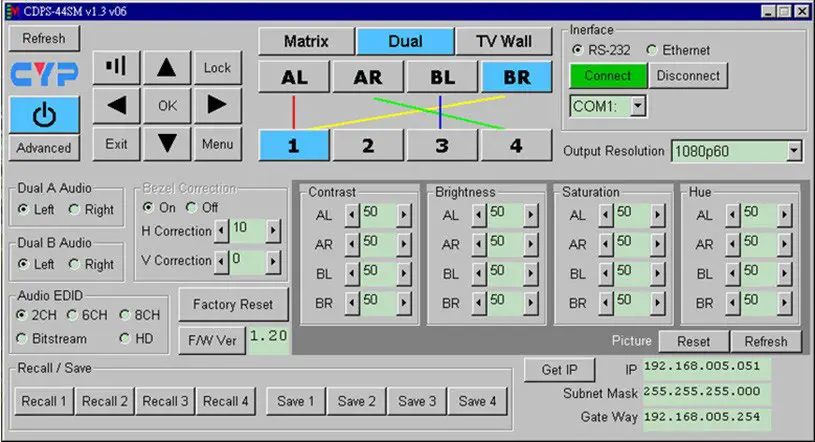Select 6CH Audio EDID option

(72, 315)
